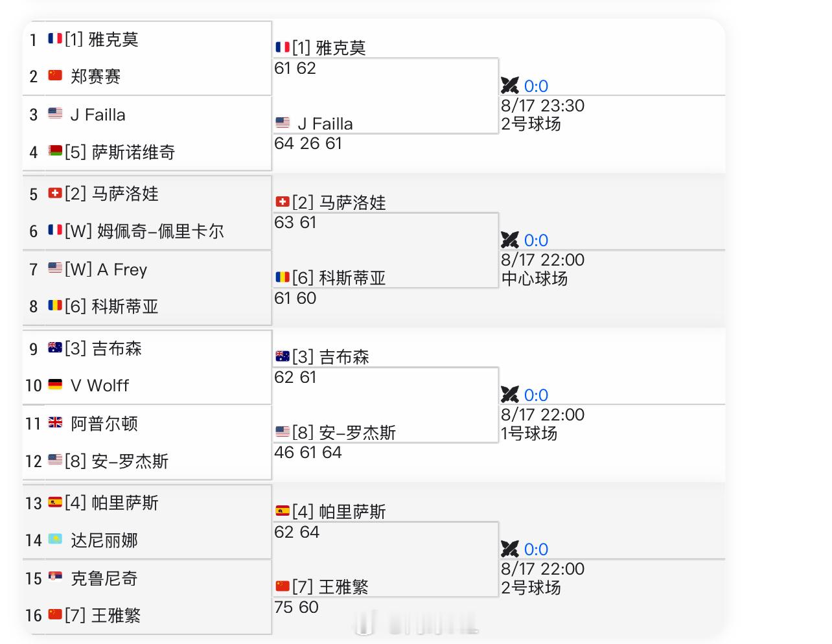This screenshot has height=644, width=832.
Task: Click the crossed swords icon above 1号球场
Action: click(x=510, y=395)
